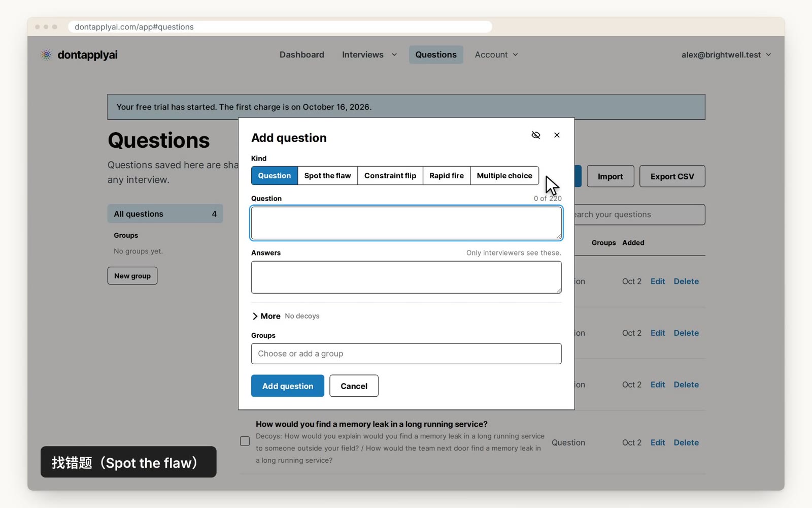Create a New group
812x508 pixels.
132,276
